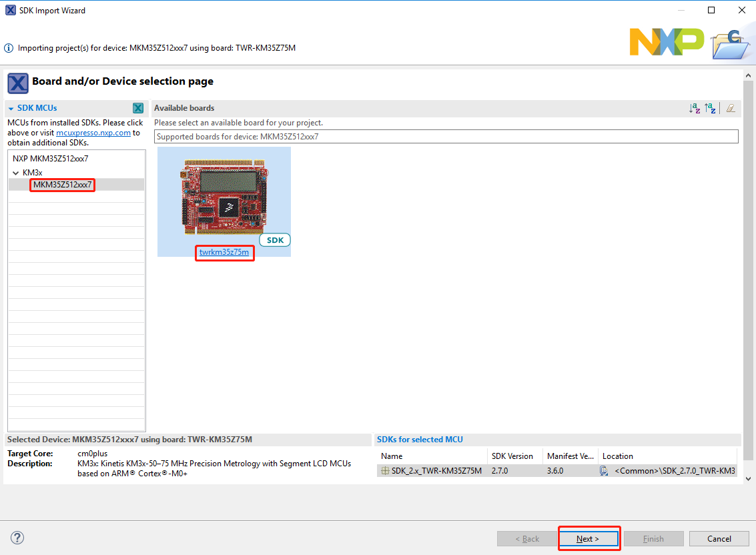This screenshot has height=555, width=756.
Task: Select the TWR-KM35Z75M board thumbnail
Action: click(224, 196)
